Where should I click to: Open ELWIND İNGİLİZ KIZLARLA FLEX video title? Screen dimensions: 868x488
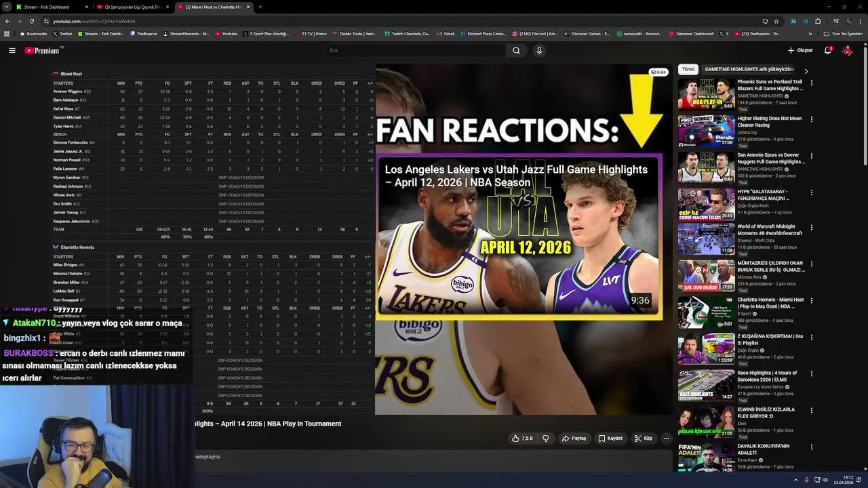click(x=766, y=413)
